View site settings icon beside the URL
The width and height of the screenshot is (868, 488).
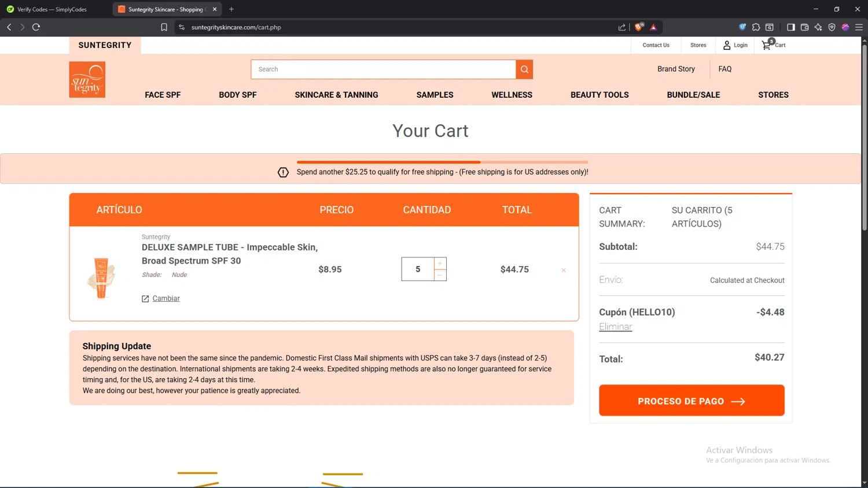click(x=182, y=27)
